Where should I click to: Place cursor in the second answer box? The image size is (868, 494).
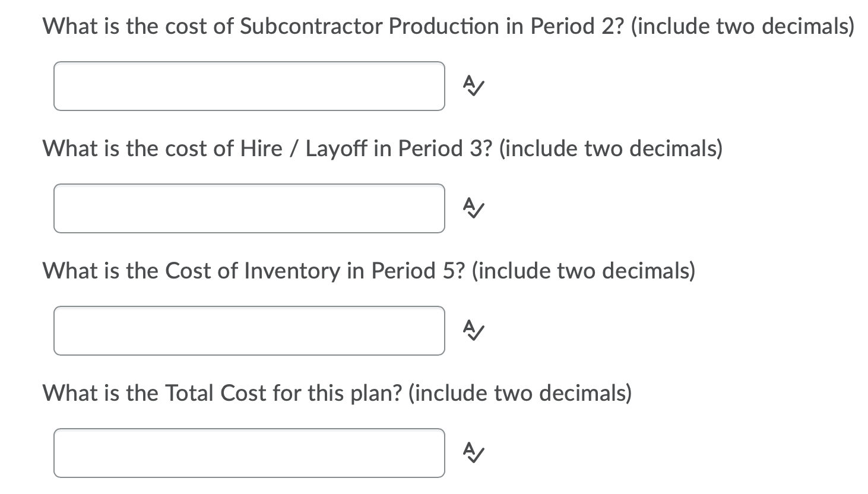[249, 209]
